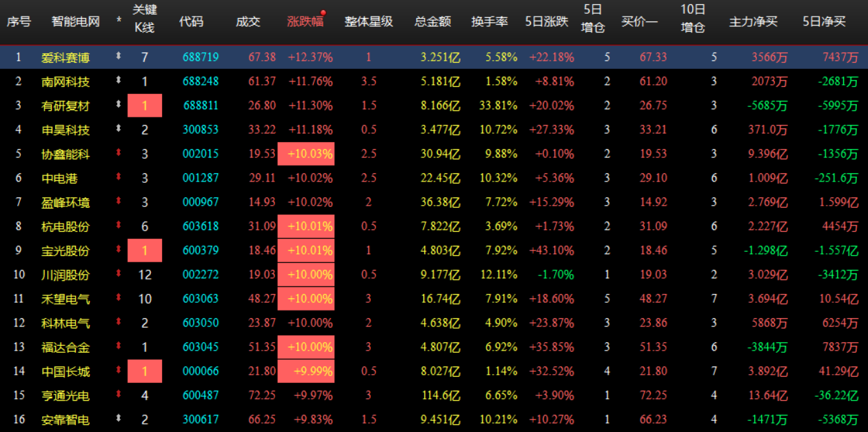Click the red marker icon beside 中国长城
Screen dimensions: 868x432
119,371
